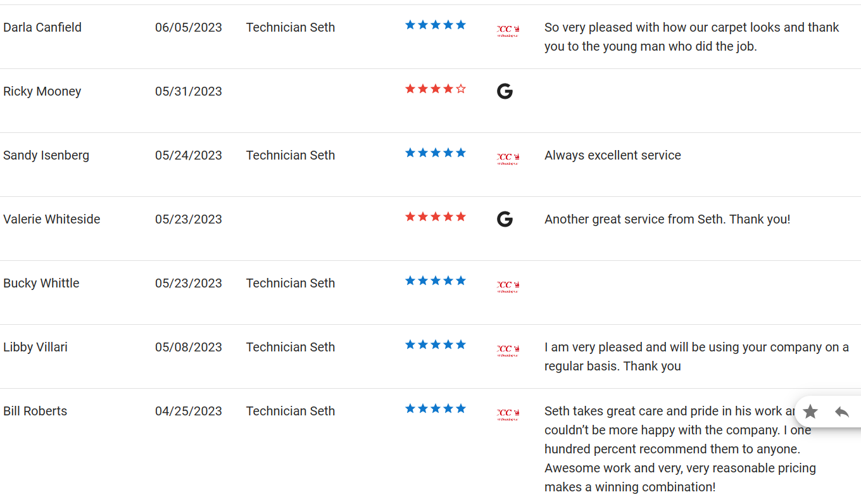
Task: Click the star icon in floating toolbar
Action: [x=810, y=412]
